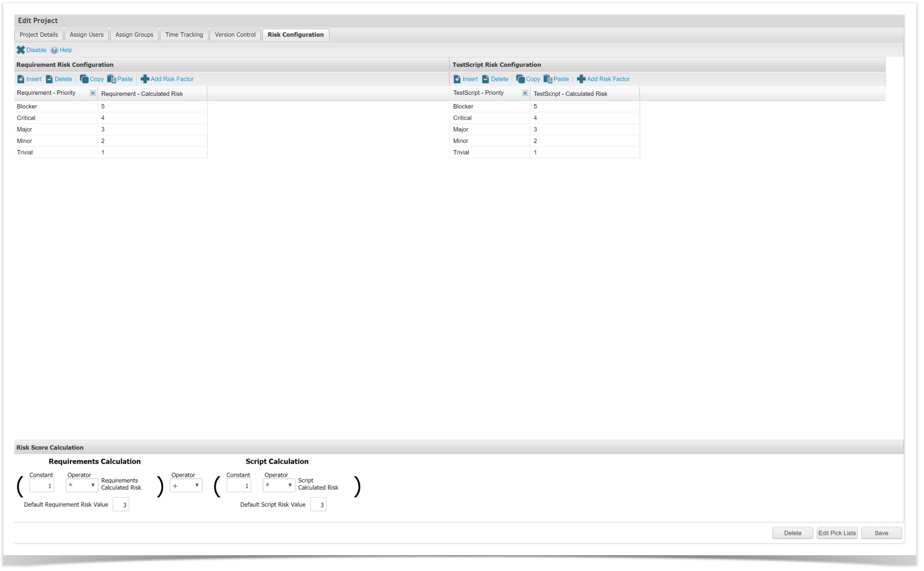Open Requirements Calculation operator dropdown
The height and width of the screenshot is (571, 924).
[82, 486]
